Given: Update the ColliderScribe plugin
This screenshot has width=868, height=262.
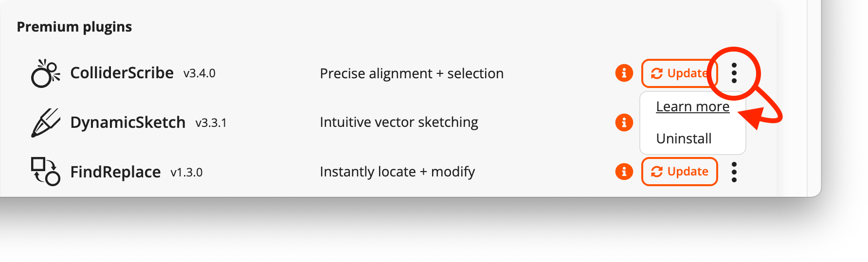Looking at the screenshot, I should click(679, 73).
